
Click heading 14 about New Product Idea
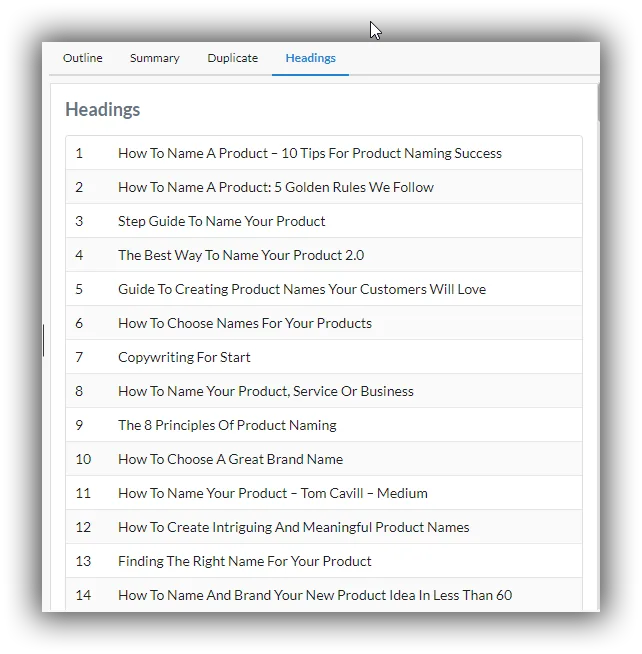(324, 595)
